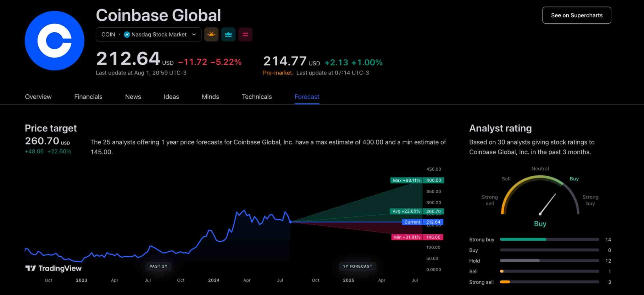Switch to the Technicals tab
Viewport: 644px width, 295px height.
pyautogui.click(x=257, y=97)
